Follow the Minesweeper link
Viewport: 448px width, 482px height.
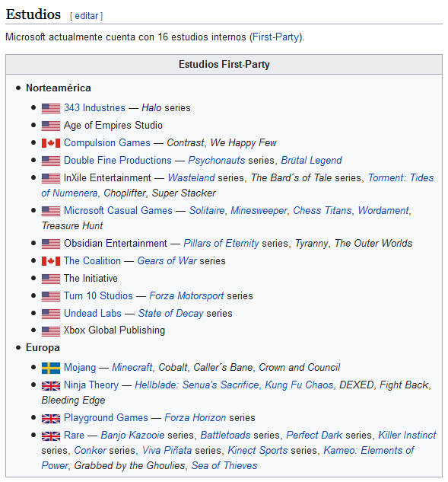point(259,210)
